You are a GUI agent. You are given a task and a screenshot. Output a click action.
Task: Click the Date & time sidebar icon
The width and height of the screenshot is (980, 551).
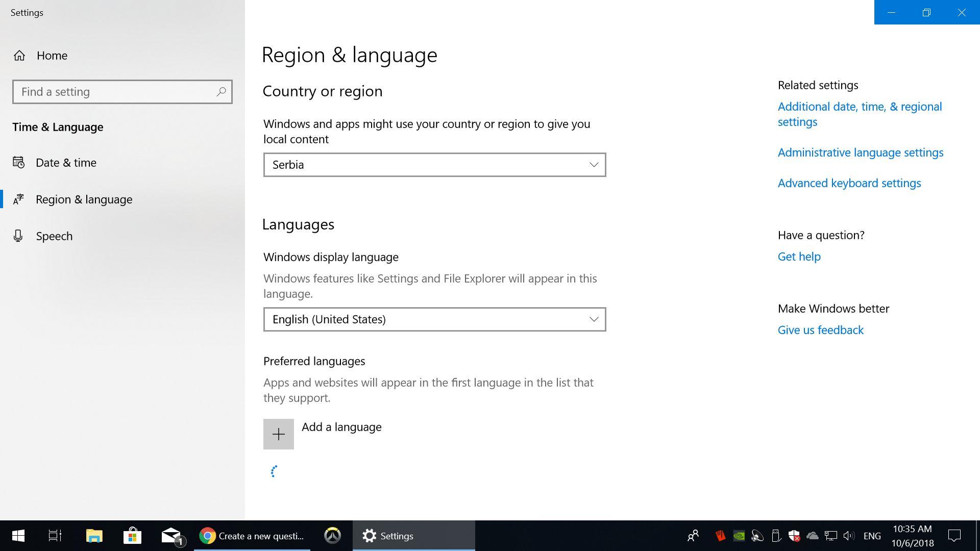19,162
